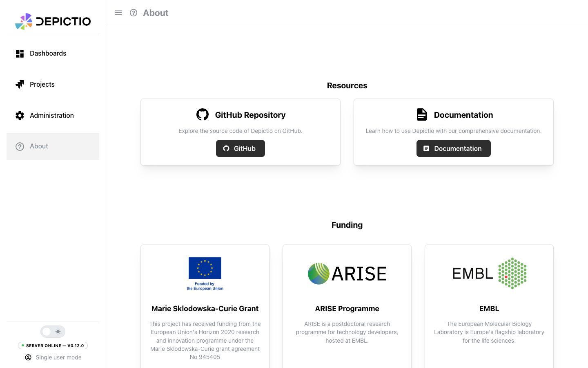
Task: Open the Documentation button
Action: point(454,148)
